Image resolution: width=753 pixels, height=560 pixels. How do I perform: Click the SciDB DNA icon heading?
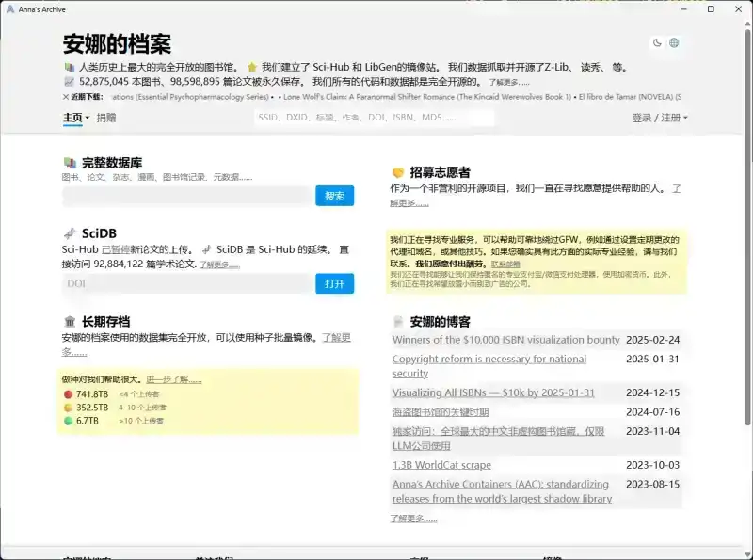(x=70, y=233)
